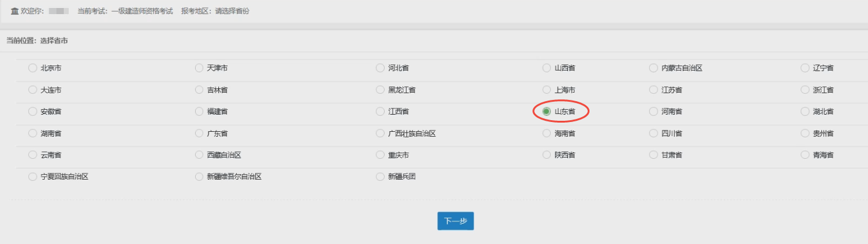868x244 pixels.
Task: Choose 黑龙江省 radio option
Action: (x=380, y=90)
